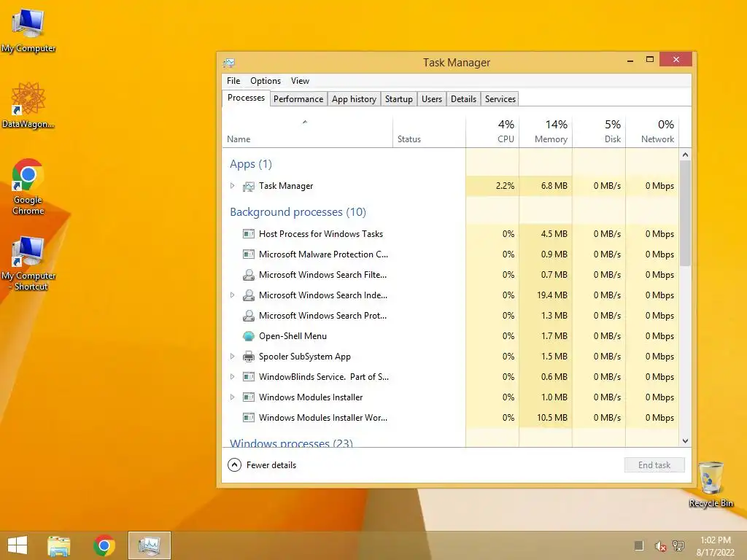The width and height of the screenshot is (747, 560).
Task: Sort processes by Network column
Action: (653, 131)
